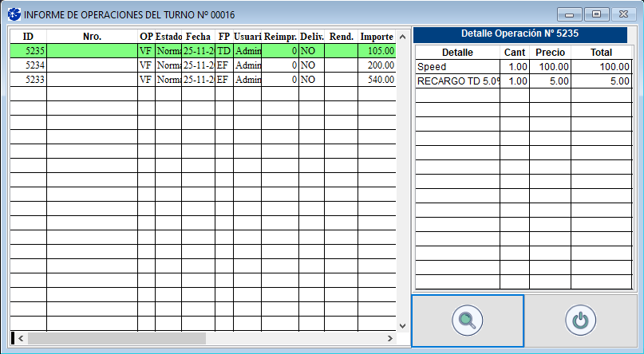The image size is (644, 354).
Task: Select the RECARGO TD 5.0% detail row
Action: tap(457, 81)
